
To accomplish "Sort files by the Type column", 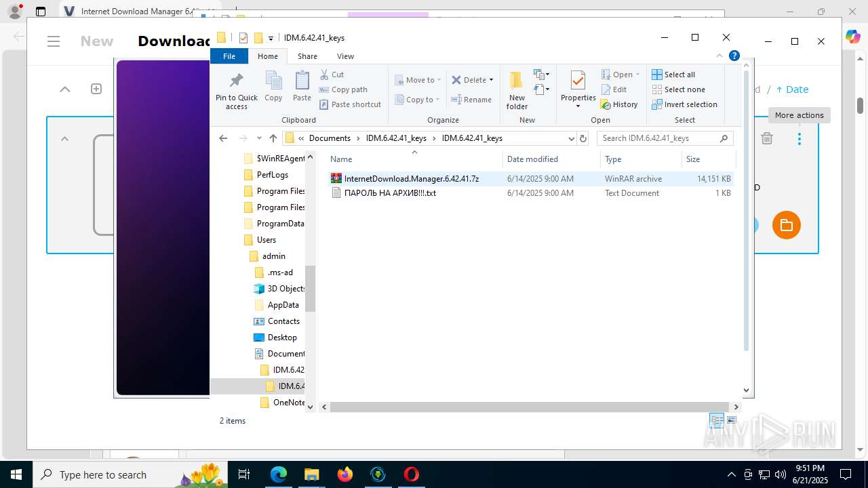I will click(641, 159).
